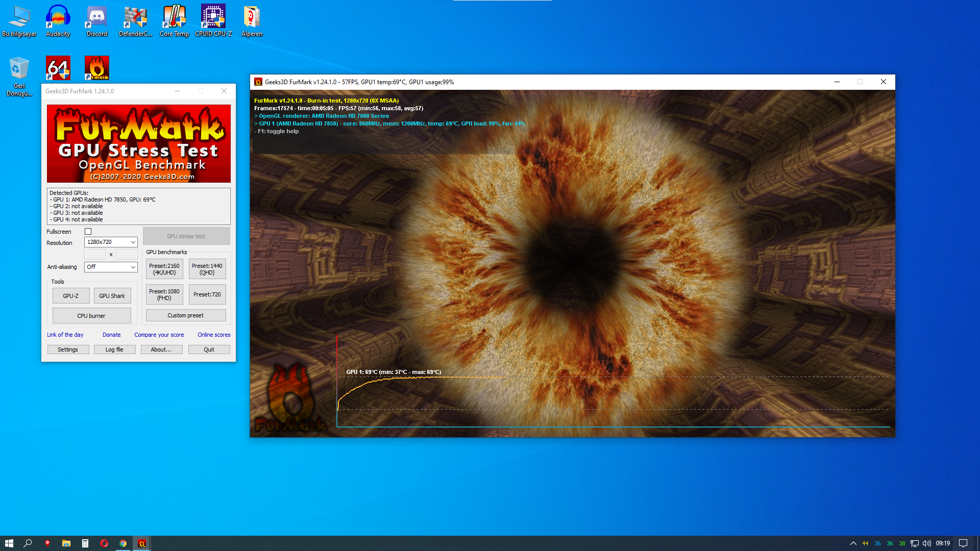Open the Resolution dropdown showing 1280x720
Image resolution: width=980 pixels, height=551 pixels.
(x=111, y=242)
